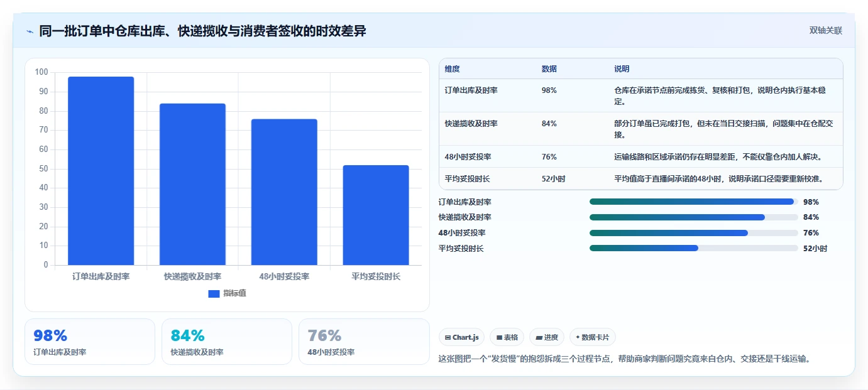Click x-axis label 快递揽收及时率
Image resolution: width=868 pixels, height=390 pixels.
pos(192,276)
